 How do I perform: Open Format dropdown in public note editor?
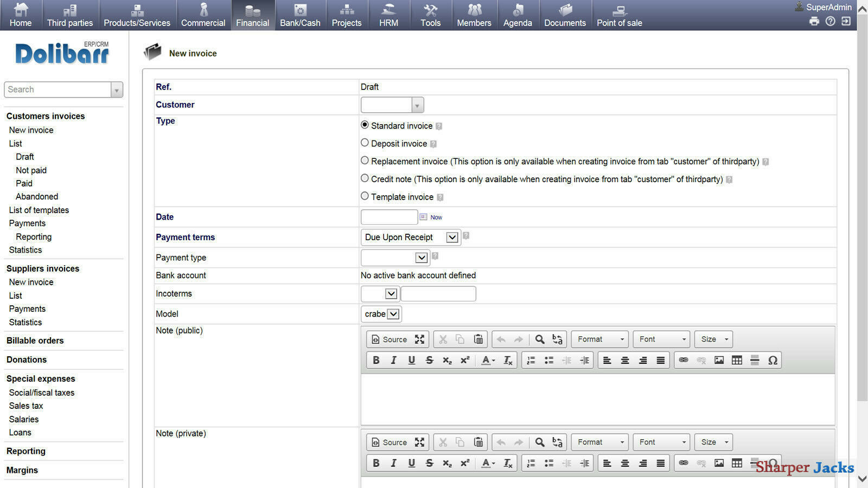point(599,339)
